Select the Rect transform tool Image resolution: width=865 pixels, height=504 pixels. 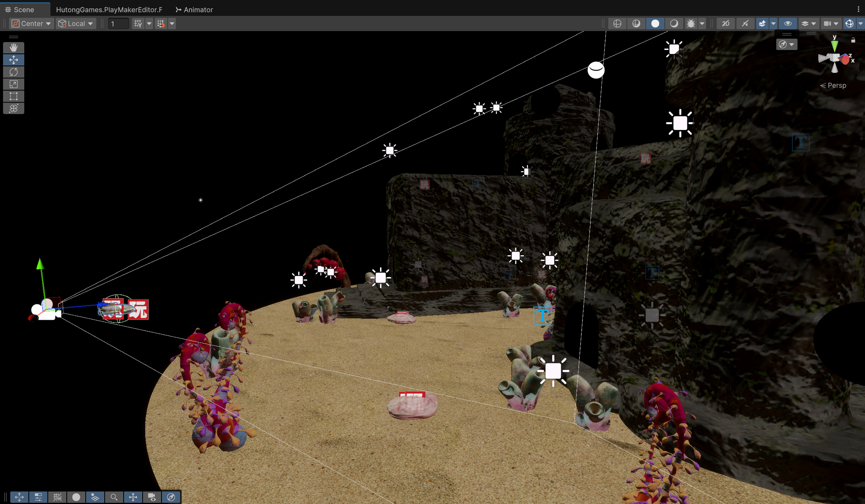pyautogui.click(x=14, y=96)
